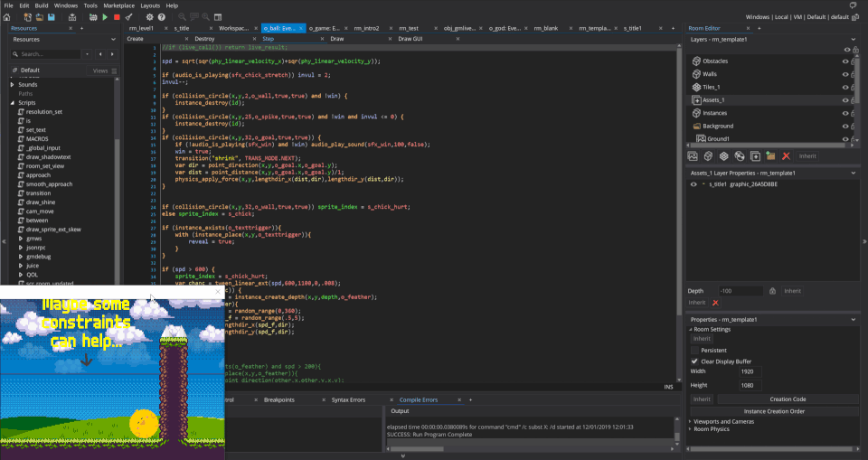Click the Creation Code button
Viewport: 868px width, 460px height.
coord(788,399)
